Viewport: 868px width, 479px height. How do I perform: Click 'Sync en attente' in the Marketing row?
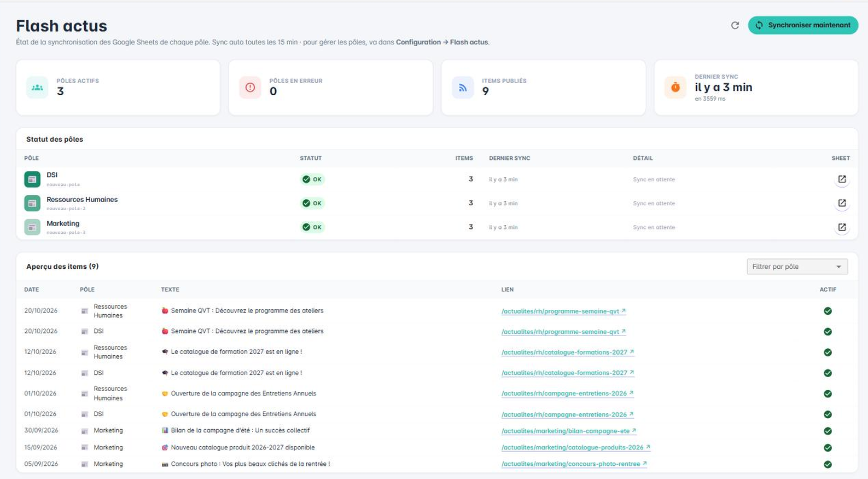coord(654,227)
